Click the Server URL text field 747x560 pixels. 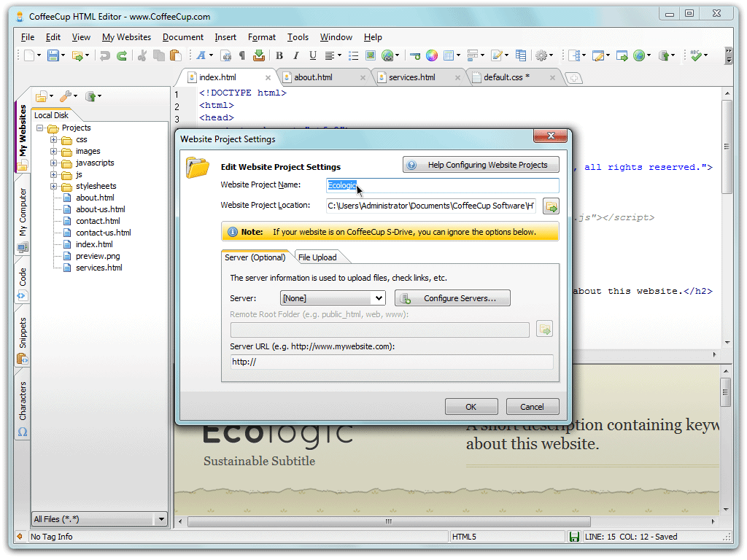coord(391,362)
